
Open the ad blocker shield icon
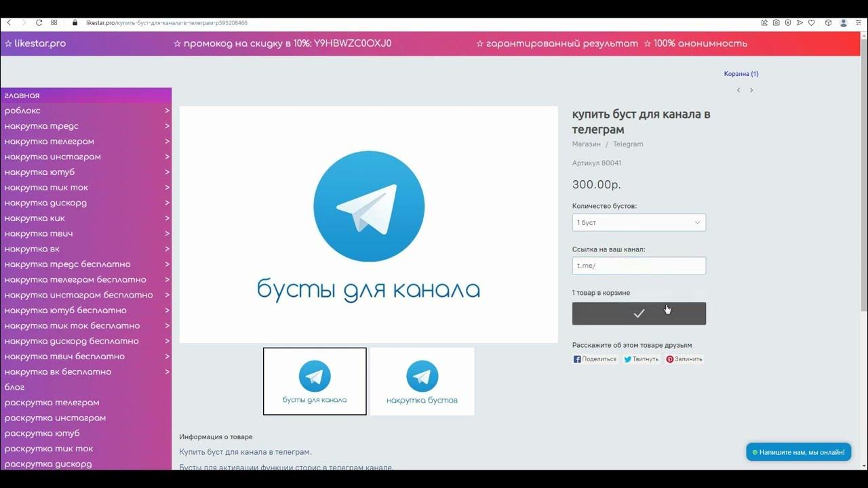click(x=788, y=22)
